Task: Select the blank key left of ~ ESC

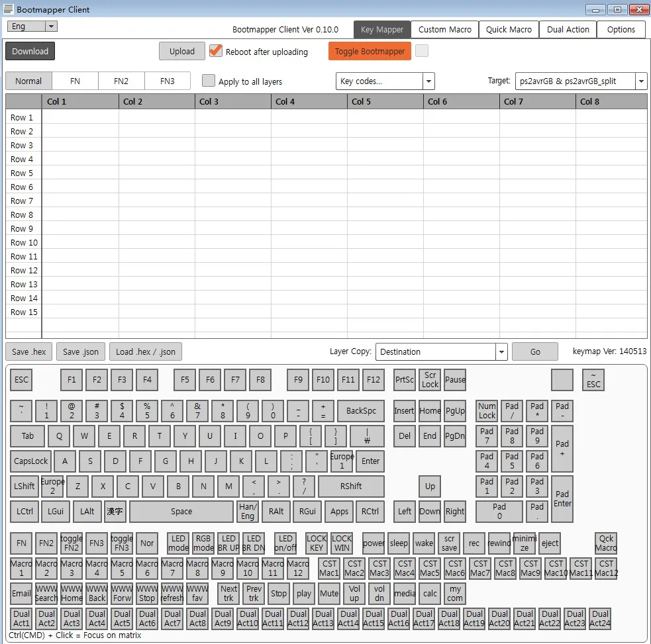Action: 562,380
